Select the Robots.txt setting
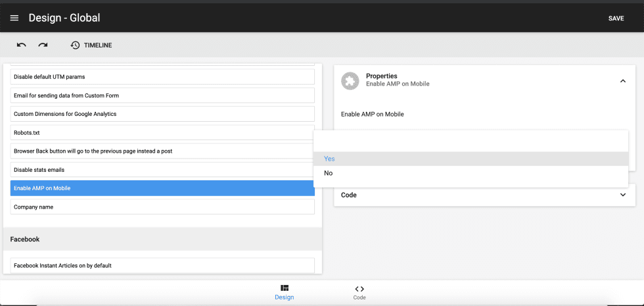 click(162, 132)
